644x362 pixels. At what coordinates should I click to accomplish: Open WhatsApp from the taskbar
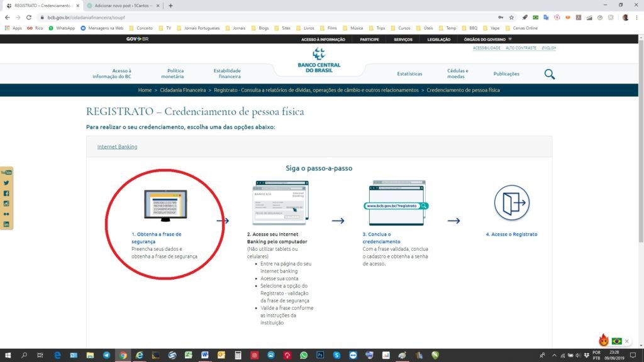click(304, 356)
